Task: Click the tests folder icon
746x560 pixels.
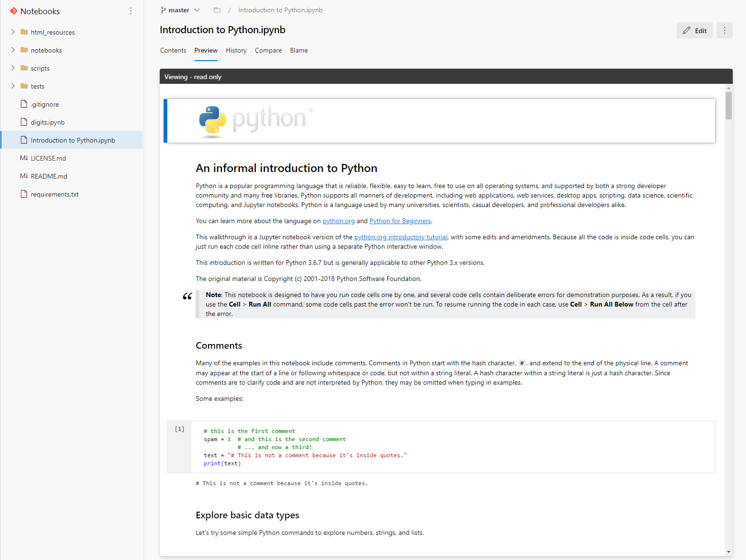Action: click(24, 86)
